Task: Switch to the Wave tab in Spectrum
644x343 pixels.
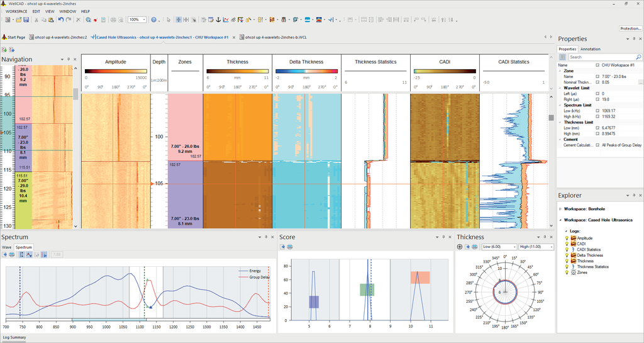Action: click(7, 247)
